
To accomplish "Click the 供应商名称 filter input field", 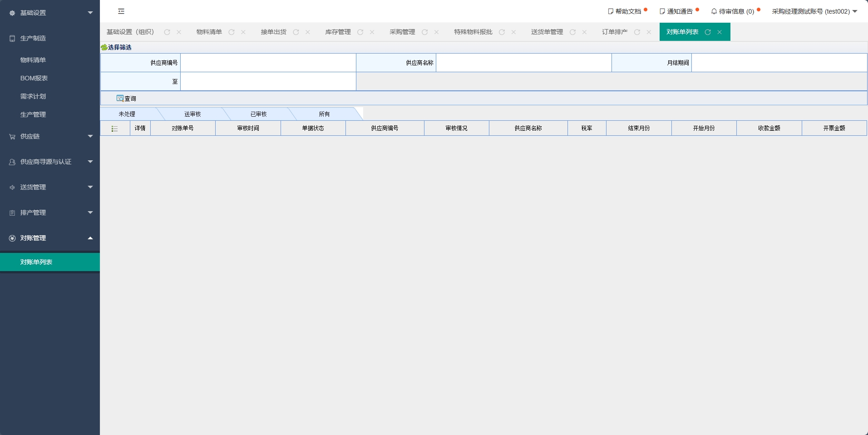I will point(524,63).
